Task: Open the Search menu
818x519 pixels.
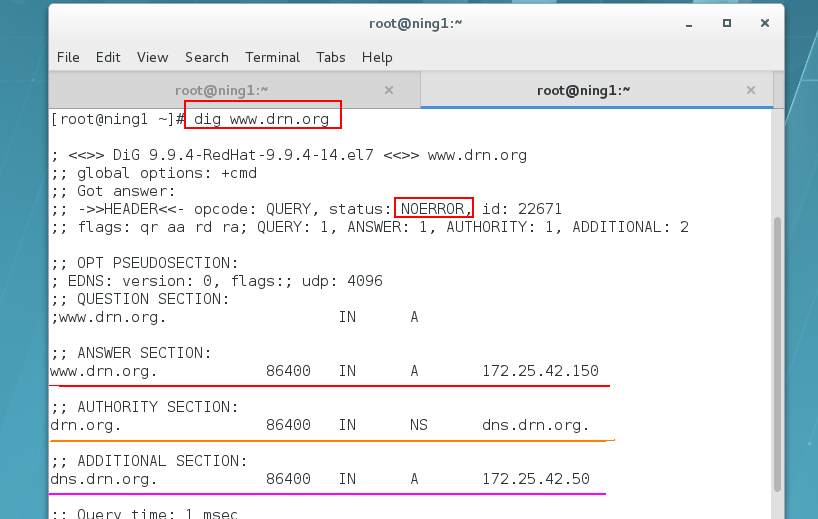Action: [207, 57]
